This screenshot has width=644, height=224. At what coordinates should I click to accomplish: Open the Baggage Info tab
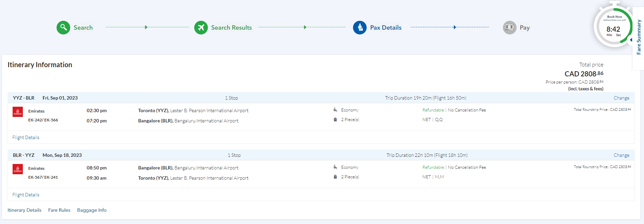(x=92, y=210)
